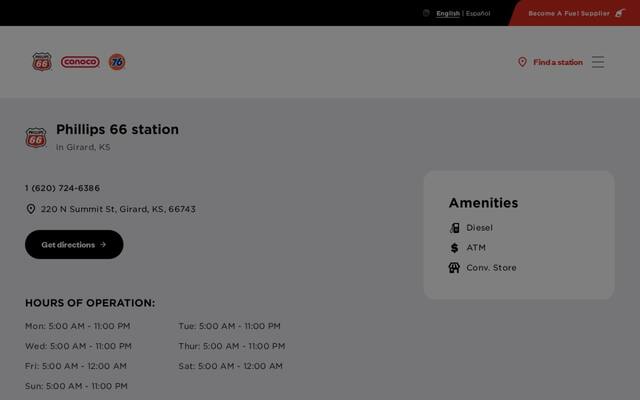640x400 pixels.
Task: Click the Phillips 66 station heading
Action: pyautogui.click(x=118, y=129)
